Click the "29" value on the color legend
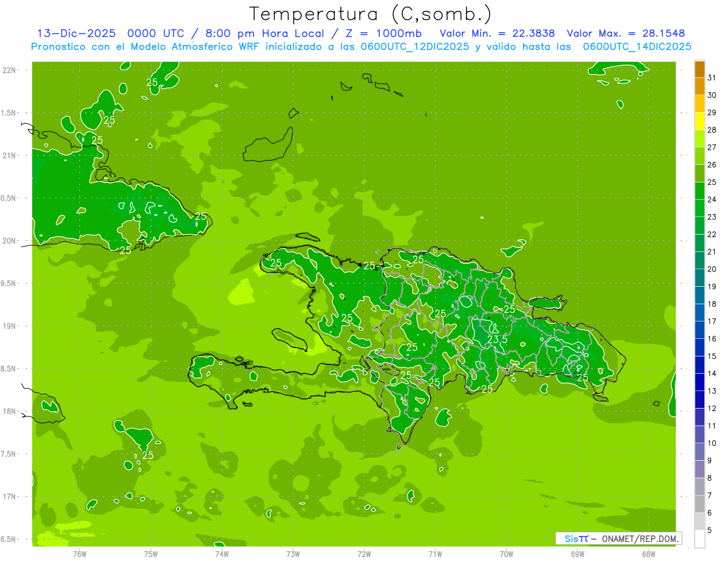728x562 pixels. pyautogui.click(x=712, y=112)
